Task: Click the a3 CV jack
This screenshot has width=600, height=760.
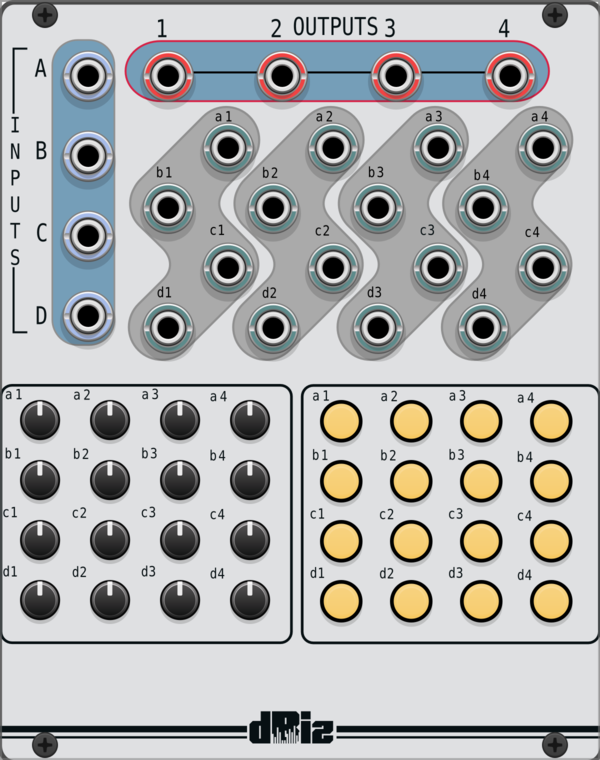Action: coord(438,147)
